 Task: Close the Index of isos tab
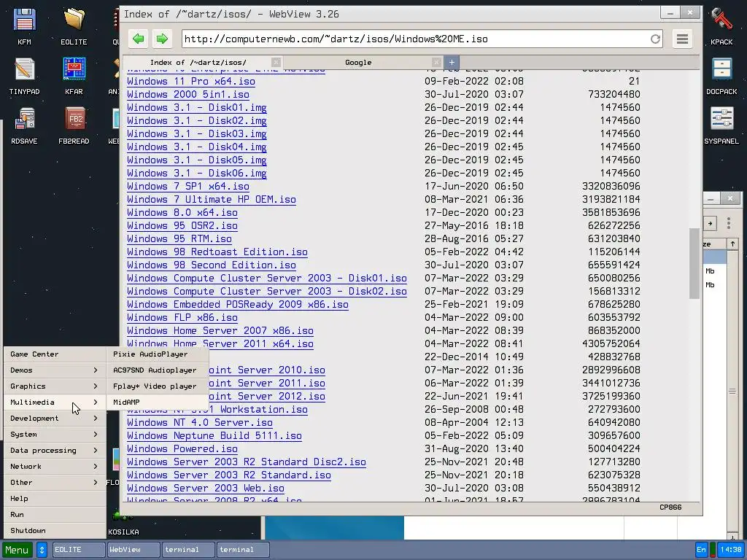tap(276, 63)
